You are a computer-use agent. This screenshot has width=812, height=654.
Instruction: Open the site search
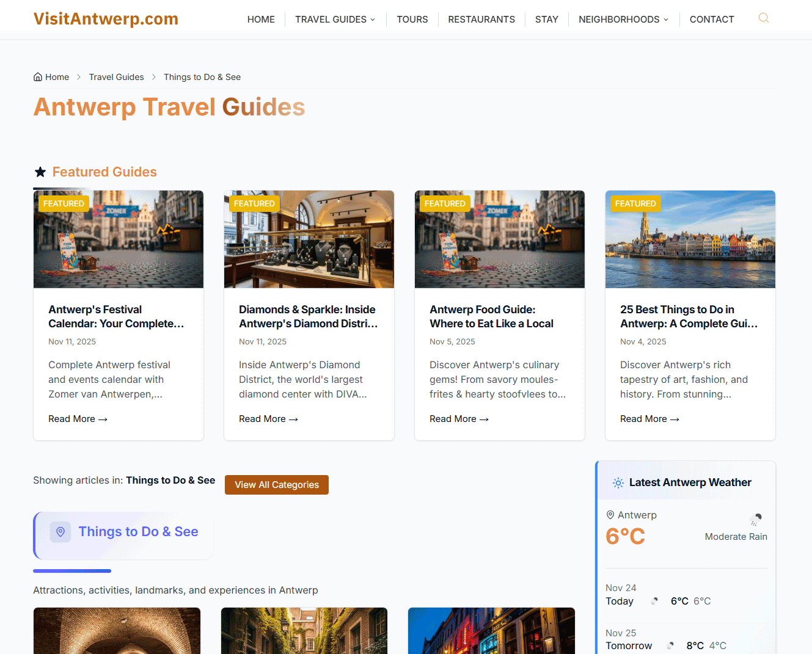point(763,18)
